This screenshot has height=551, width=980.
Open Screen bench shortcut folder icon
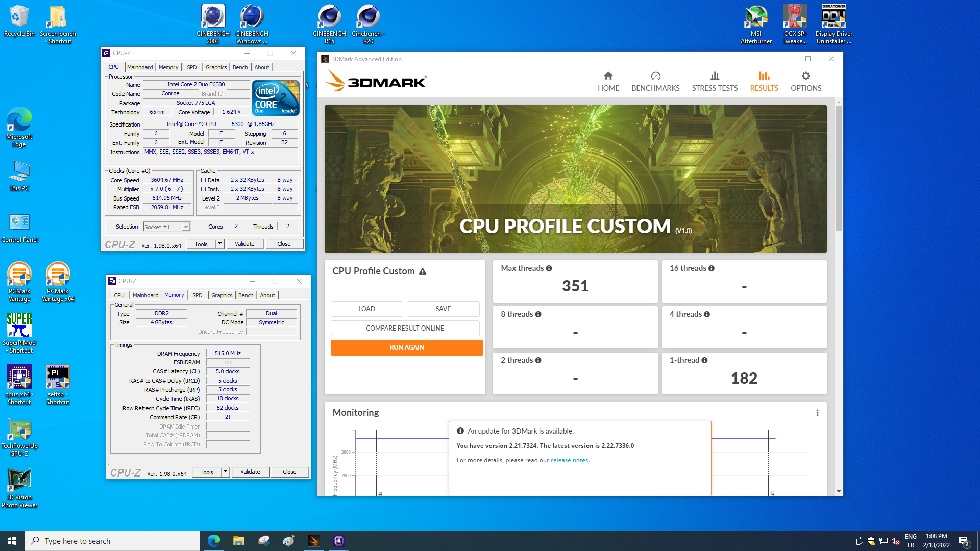(58, 24)
